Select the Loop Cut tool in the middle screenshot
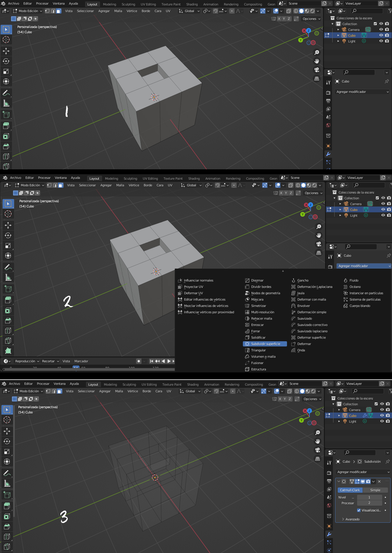 coord(8,331)
